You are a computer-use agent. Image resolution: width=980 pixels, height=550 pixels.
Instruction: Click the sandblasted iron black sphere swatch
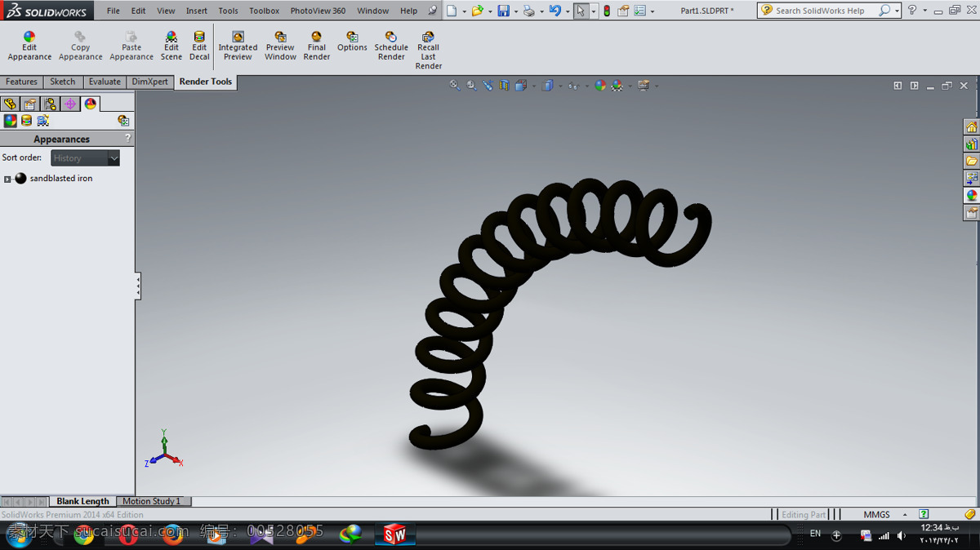[20, 179]
